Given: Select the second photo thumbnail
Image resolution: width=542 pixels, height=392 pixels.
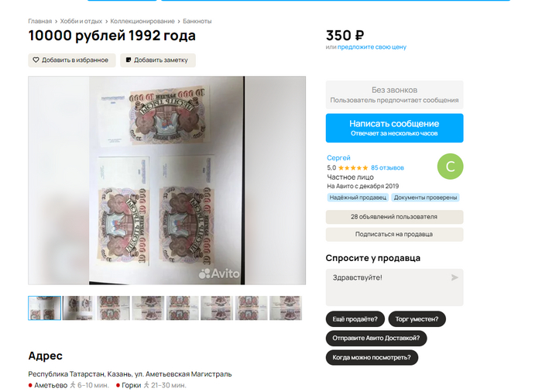Looking at the screenshot, I should pos(79,308).
